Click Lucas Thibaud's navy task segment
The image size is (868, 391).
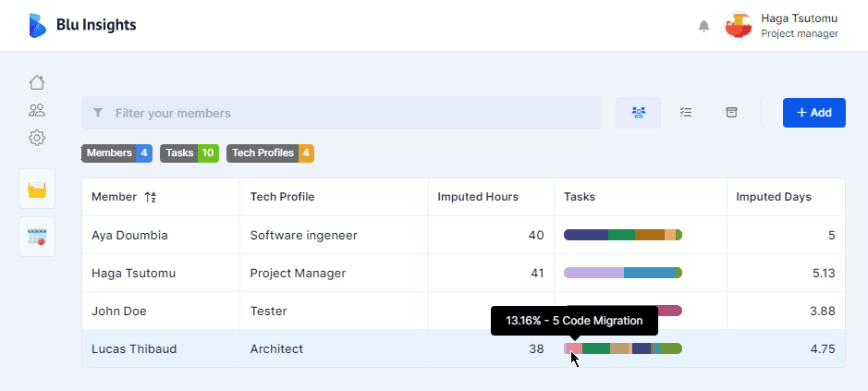(x=642, y=348)
